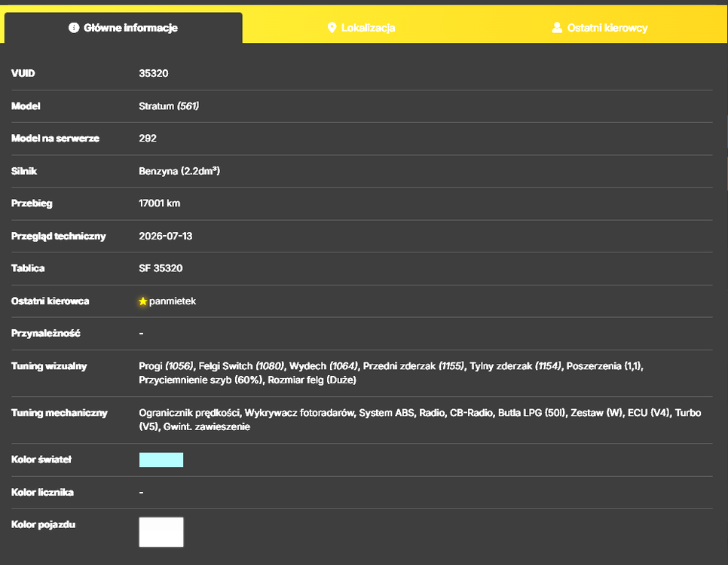Screen dimensions: 728x565
Task: Select the inspection date 2026-07-13
Action: 165,236
